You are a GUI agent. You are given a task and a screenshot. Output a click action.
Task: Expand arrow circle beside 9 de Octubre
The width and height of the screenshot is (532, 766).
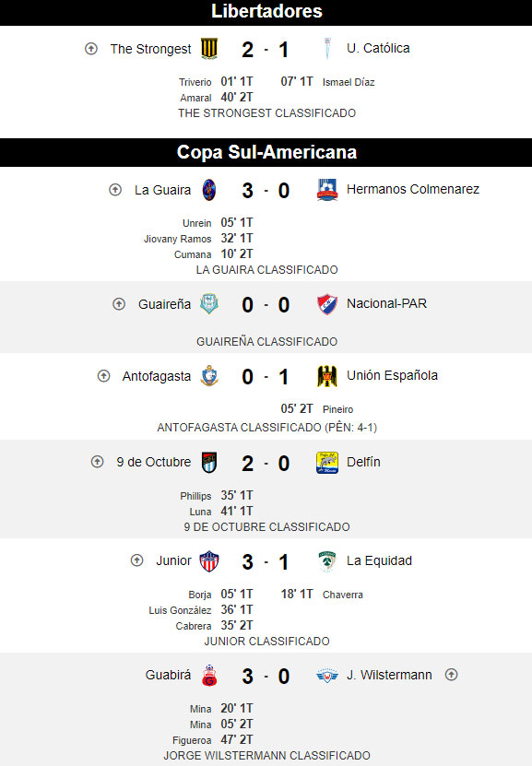(97, 462)
